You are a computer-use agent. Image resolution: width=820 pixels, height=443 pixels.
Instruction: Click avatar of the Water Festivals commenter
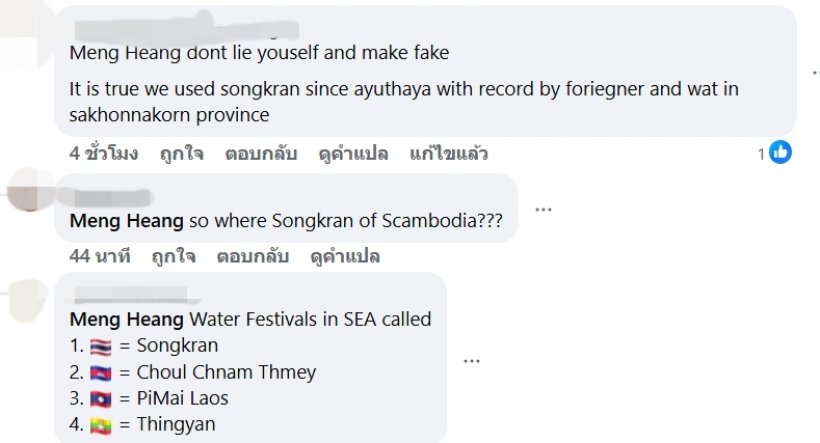point(25,293)
